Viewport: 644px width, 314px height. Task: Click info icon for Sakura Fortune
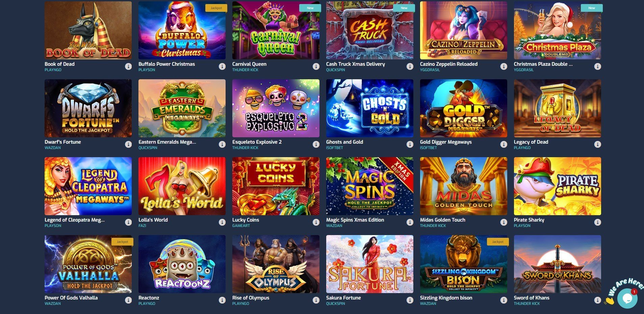(410, 300)
